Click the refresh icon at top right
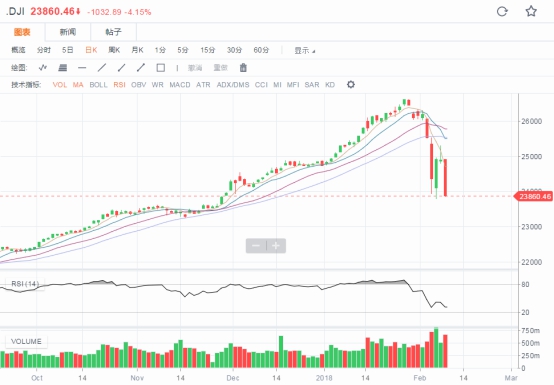 pyautogui.click(x=502, y=12)
